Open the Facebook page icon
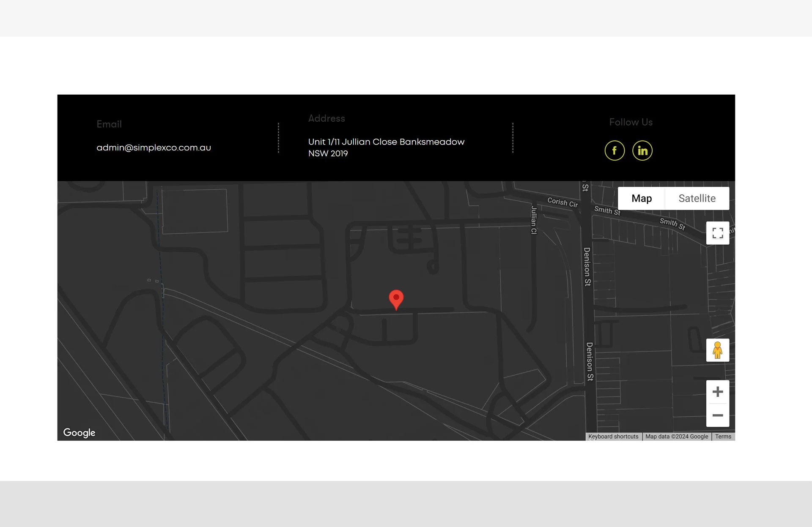812x527 pixels. coord(614,150)
